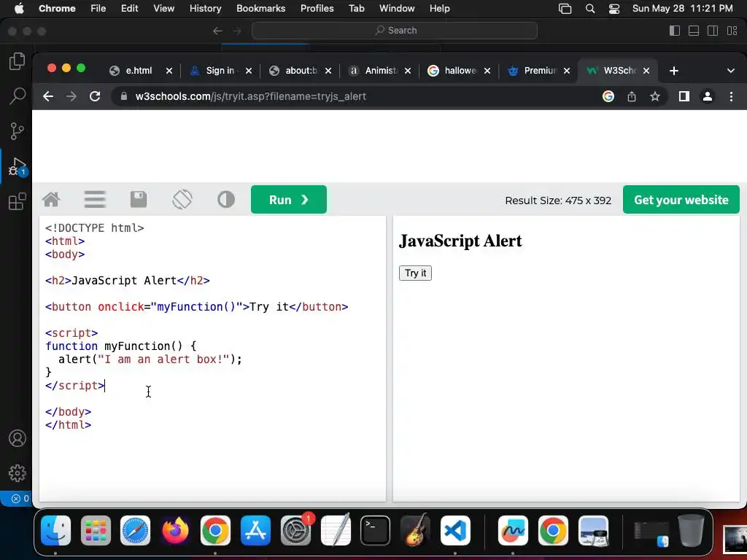Bookmark the page with star icon
Viewport: 747px width, 560px height.
[655, 96]
